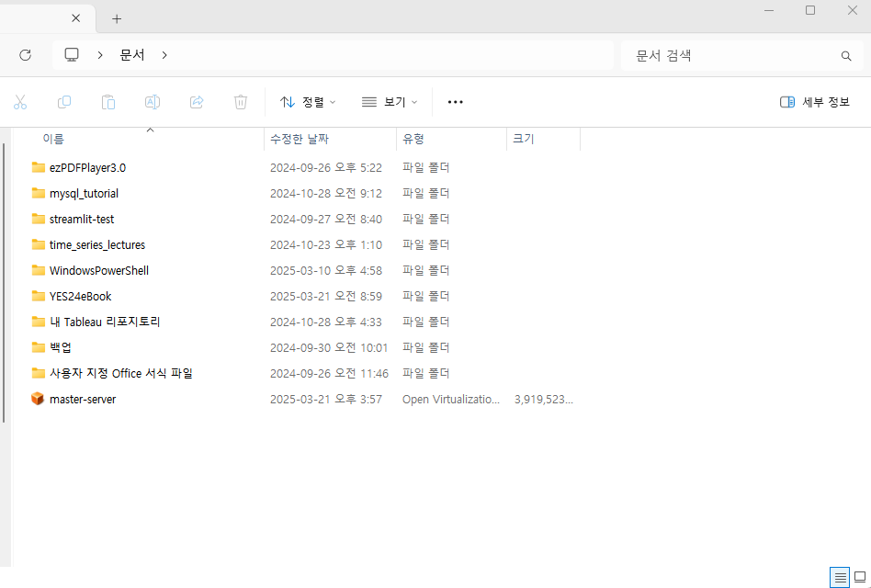Click the Copy icon in toolbar

click(64, 102)
